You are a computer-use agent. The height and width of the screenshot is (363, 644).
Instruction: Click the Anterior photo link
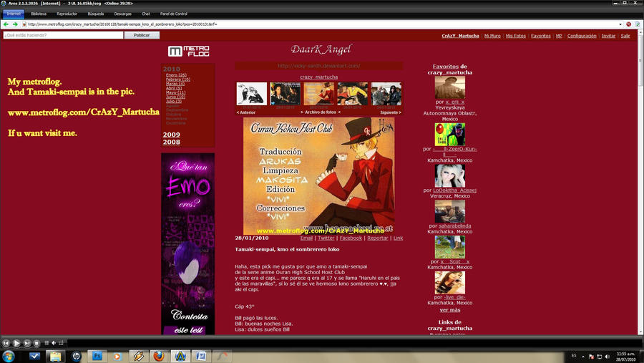click(246, 112)
